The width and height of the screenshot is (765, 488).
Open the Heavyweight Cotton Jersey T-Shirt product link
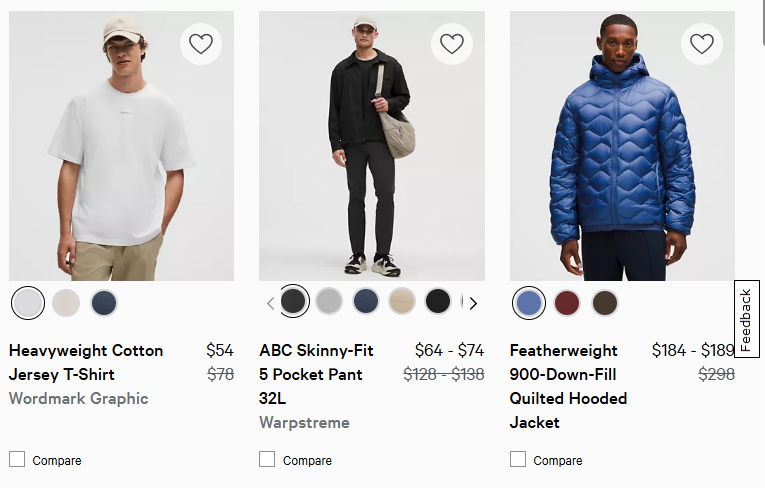(x=85, y=362)
